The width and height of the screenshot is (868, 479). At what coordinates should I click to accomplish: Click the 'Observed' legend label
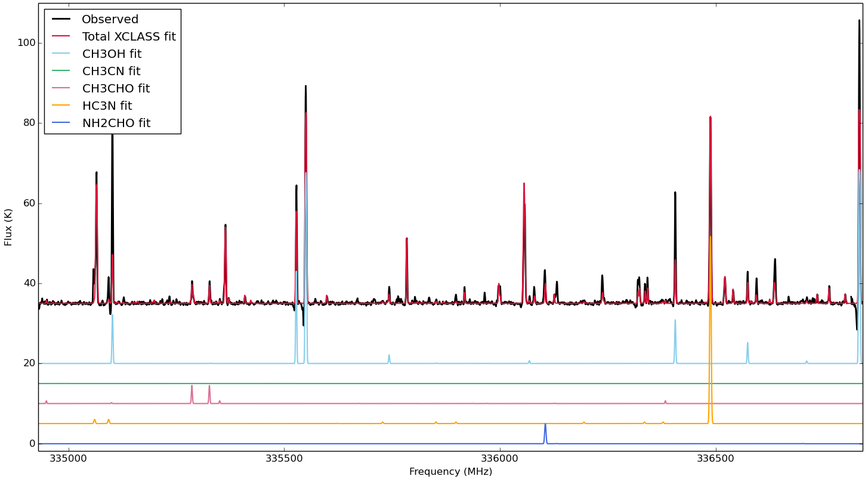(110, 20)
